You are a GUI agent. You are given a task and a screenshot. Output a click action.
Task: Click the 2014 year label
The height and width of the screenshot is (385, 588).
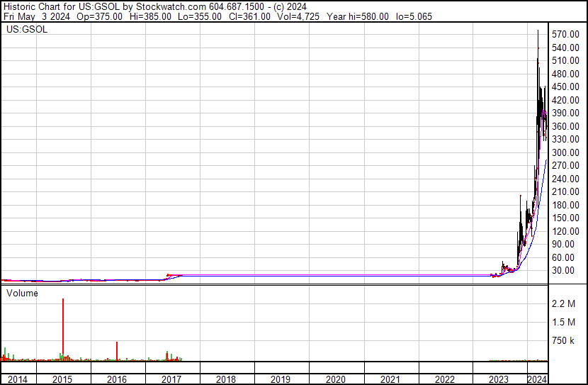click(x=18, y=379)
